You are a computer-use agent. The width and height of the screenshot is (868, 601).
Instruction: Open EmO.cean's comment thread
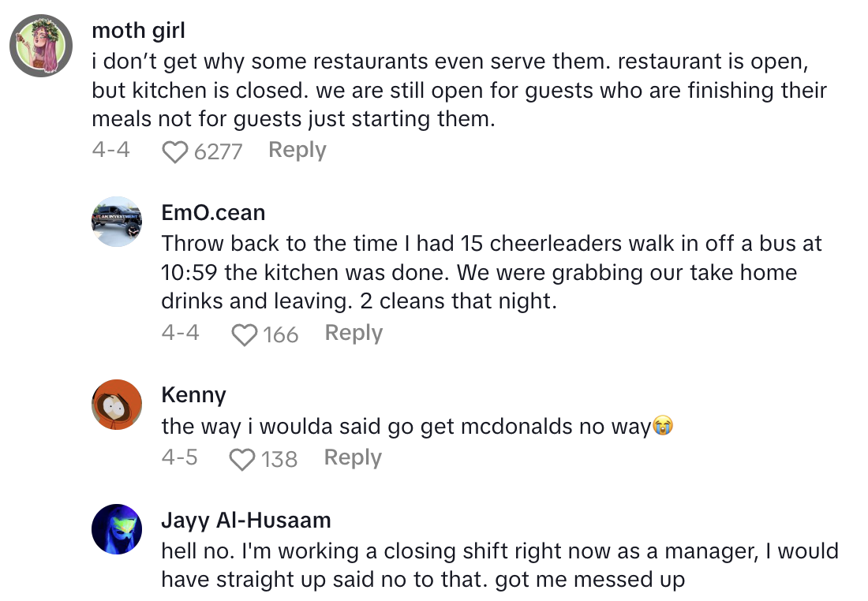click(353, 333)
